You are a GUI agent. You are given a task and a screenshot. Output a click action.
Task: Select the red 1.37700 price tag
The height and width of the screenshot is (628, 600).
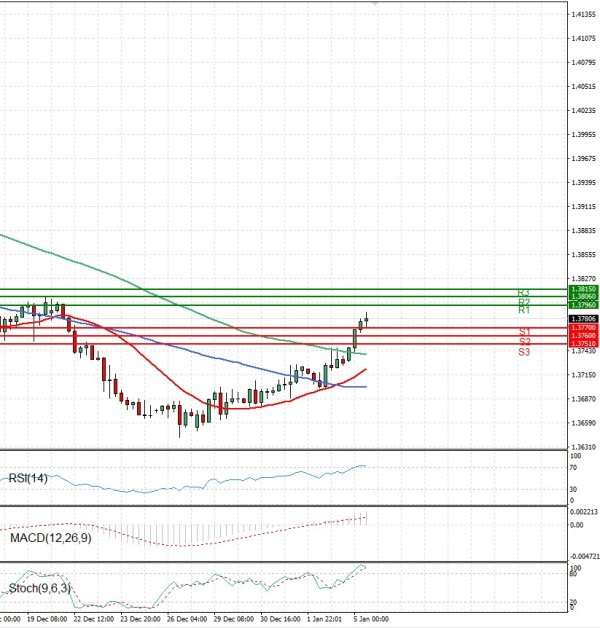point(582,327)
